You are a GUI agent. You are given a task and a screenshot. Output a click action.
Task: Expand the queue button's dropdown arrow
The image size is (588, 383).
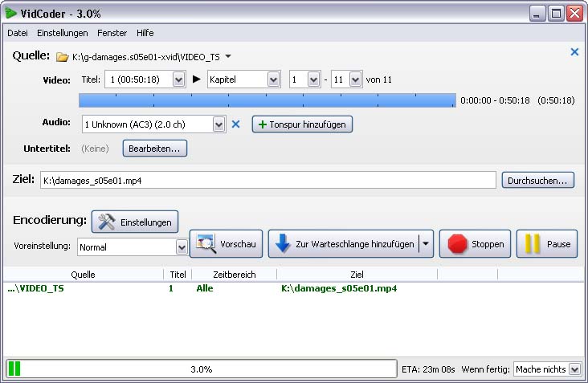point(426,244)
